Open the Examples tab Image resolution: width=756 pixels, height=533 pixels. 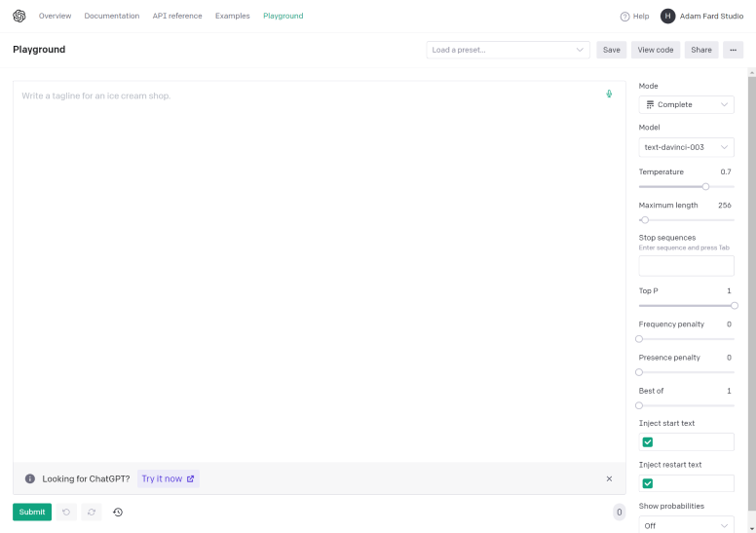[x=233, y=16]
